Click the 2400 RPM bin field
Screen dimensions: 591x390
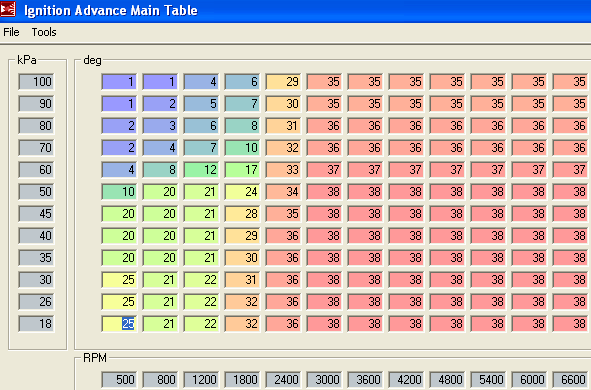283,379
